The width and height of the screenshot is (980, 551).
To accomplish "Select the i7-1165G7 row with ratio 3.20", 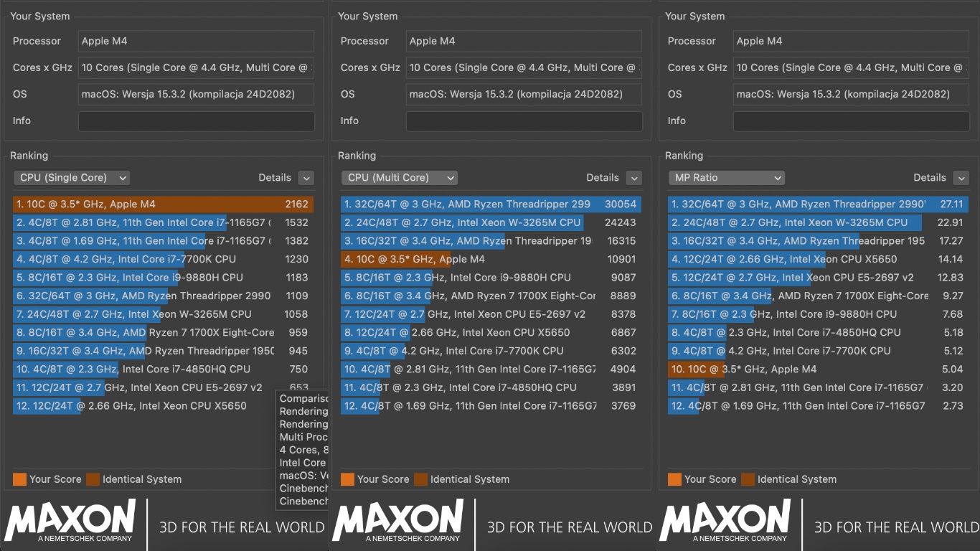I will [818, 387].
